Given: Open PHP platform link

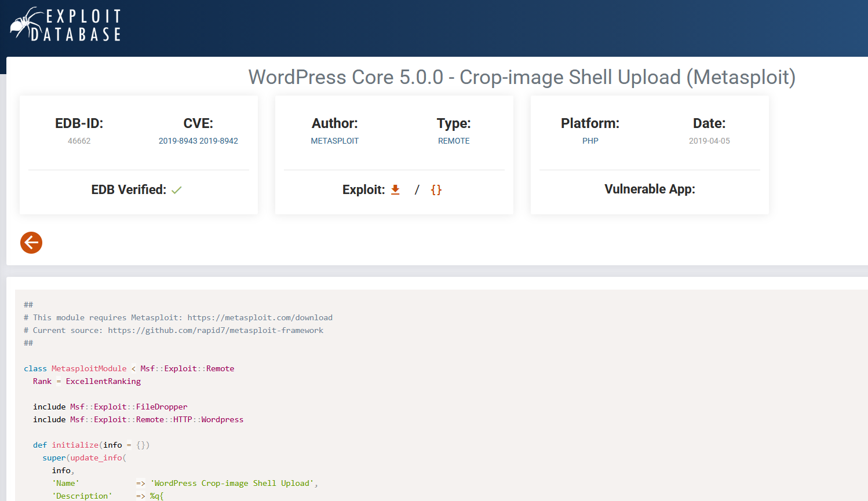Looking at the screenshot, I should click(x=590, y=141).
